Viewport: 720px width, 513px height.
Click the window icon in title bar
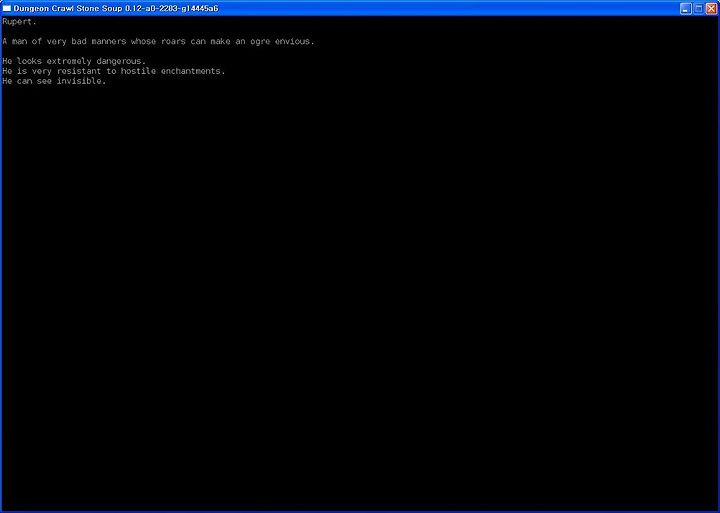[x=6, y=8]
